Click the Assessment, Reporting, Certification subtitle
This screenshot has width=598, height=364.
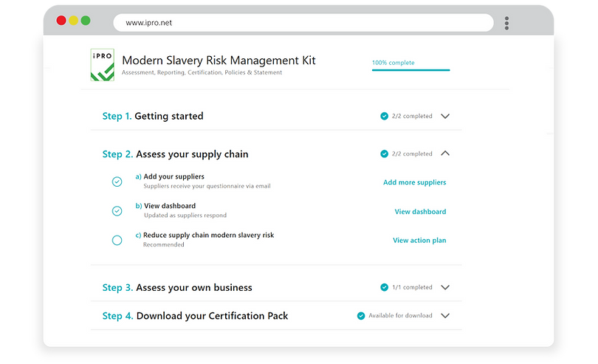pos(202,72)
